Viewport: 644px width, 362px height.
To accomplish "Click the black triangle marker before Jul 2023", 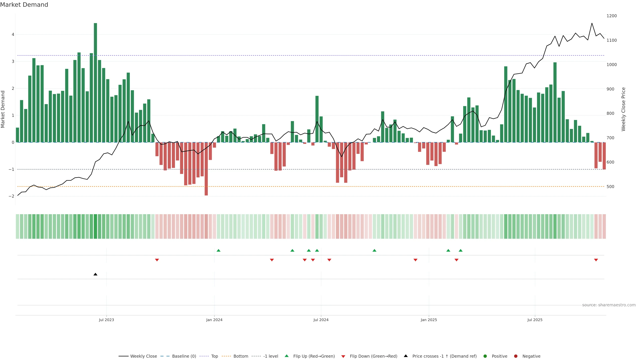I will [95, 274].
